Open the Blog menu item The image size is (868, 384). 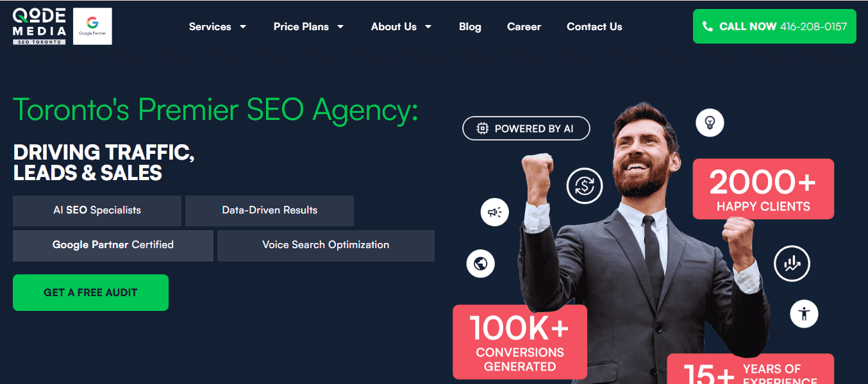[x=470, y=27]
